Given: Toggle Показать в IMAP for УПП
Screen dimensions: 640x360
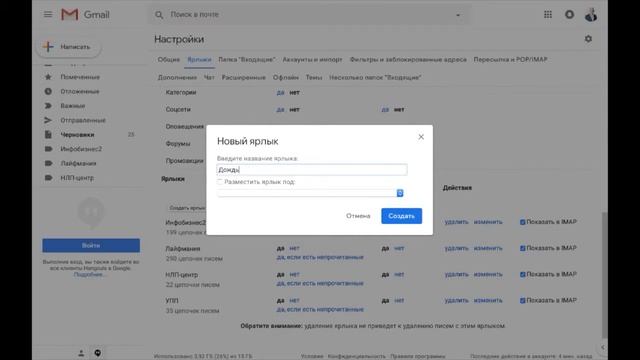Looking at the screenshot, I should point(522,300).
